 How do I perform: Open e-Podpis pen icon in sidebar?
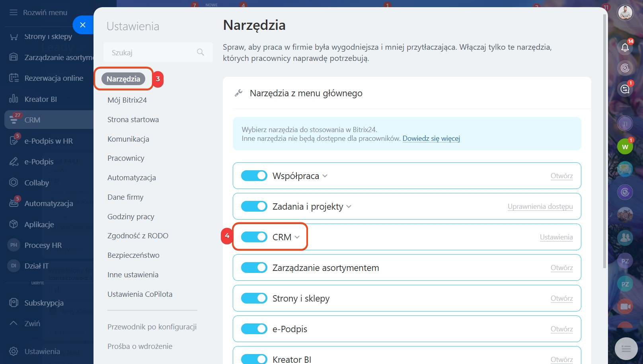(x=14, y=162)
